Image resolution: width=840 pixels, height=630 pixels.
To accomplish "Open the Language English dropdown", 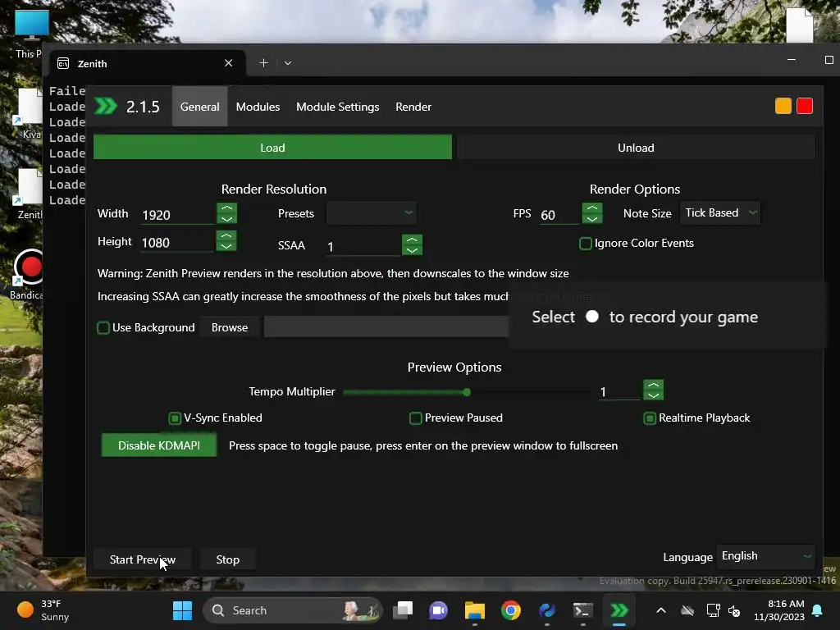I will click(765, 556).
